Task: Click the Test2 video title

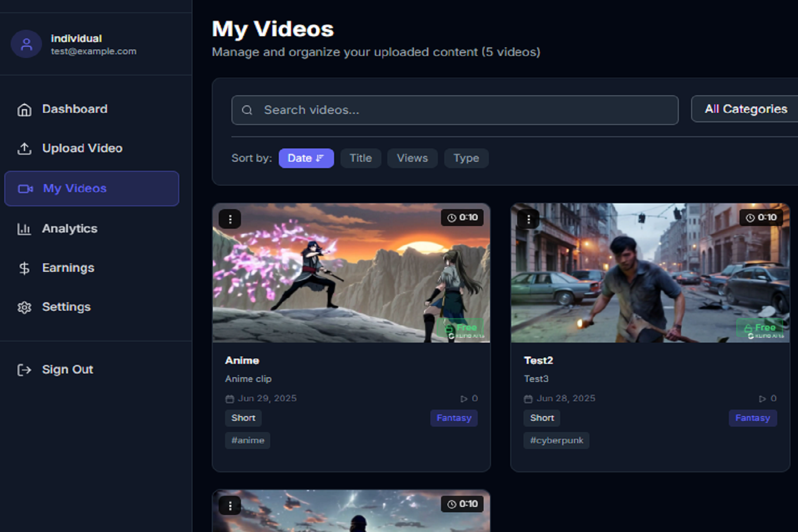Action: click(538, 361)
